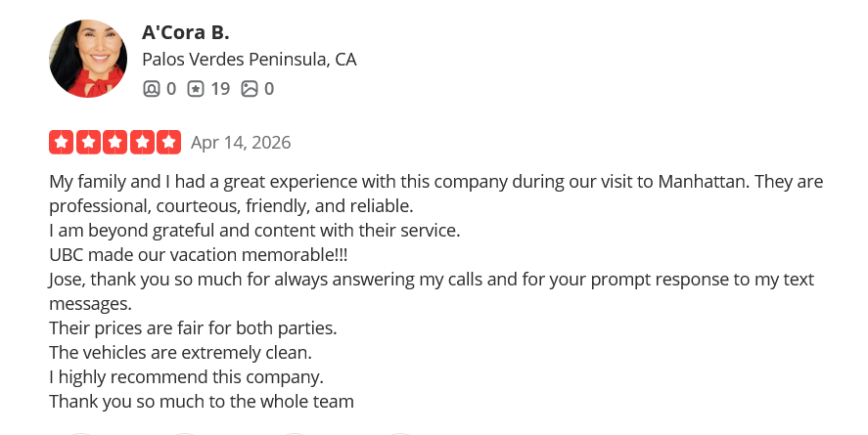Click the fifth red rating star

coord(170,142)
